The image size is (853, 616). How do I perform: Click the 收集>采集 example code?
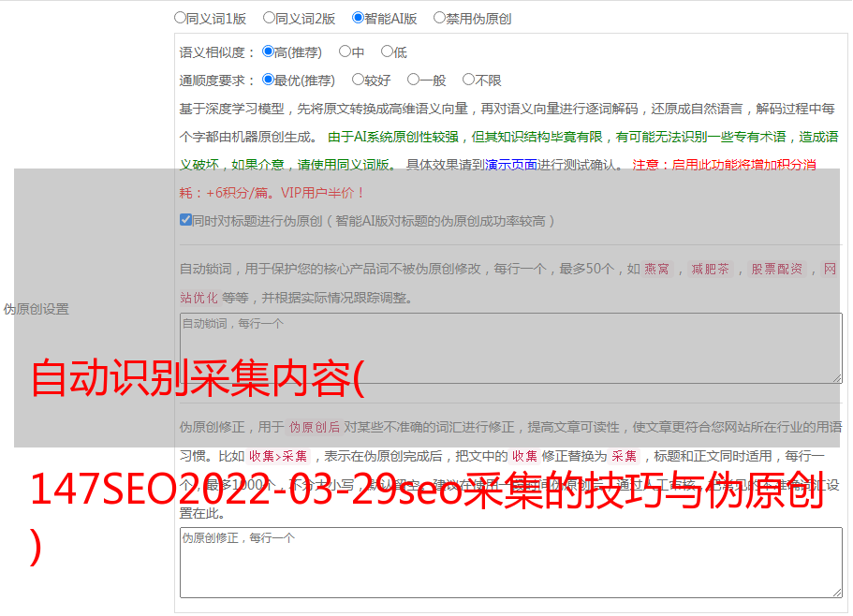click(278, 456)
